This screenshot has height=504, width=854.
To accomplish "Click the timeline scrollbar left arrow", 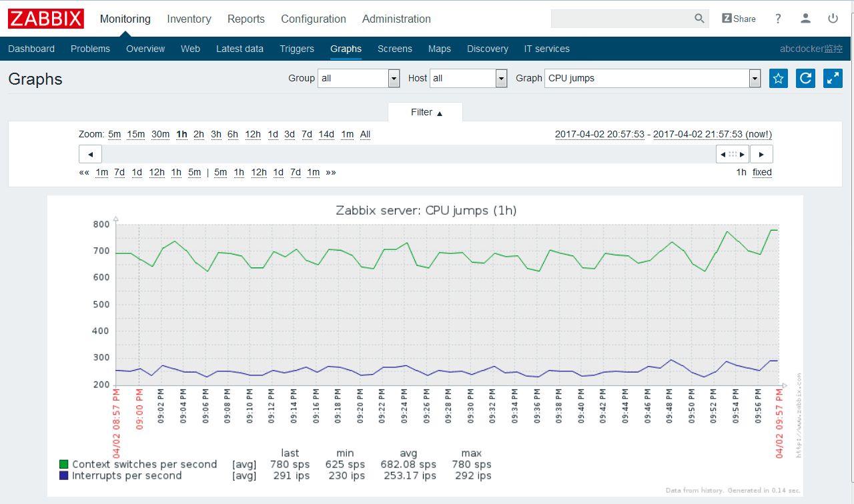I will click(90, 155).
